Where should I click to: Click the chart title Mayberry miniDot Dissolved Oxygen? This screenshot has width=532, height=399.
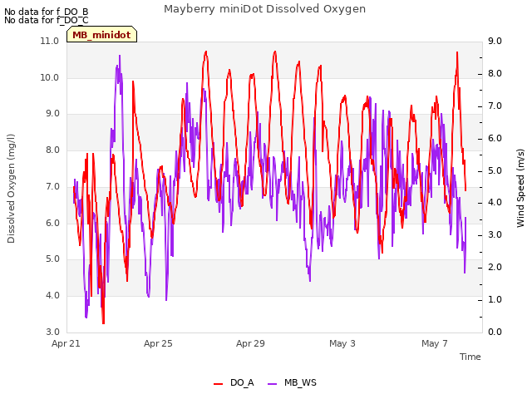click(x=264, y=9)
